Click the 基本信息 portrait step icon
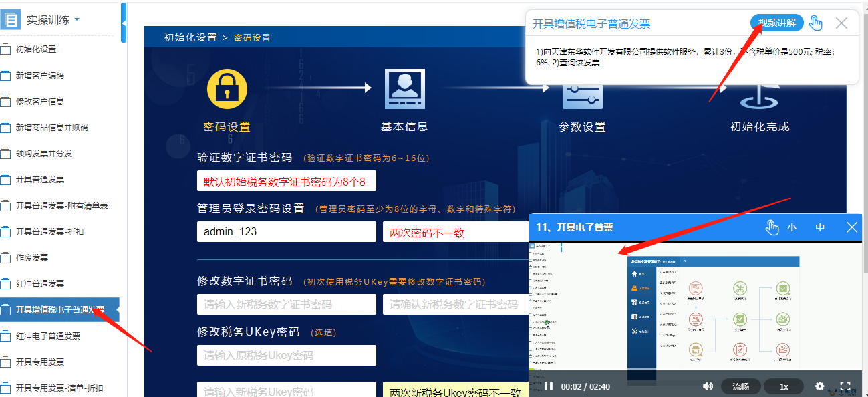 [404, 90]
